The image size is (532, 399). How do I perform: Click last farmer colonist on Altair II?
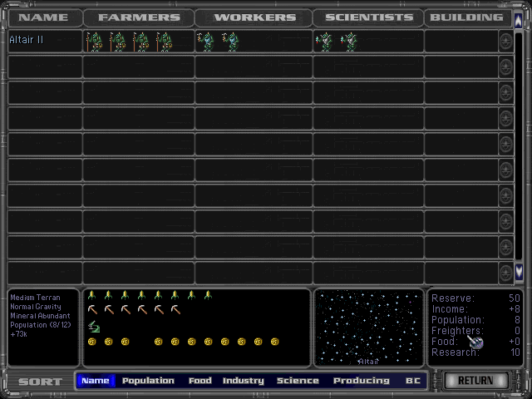tap(165, 42)
